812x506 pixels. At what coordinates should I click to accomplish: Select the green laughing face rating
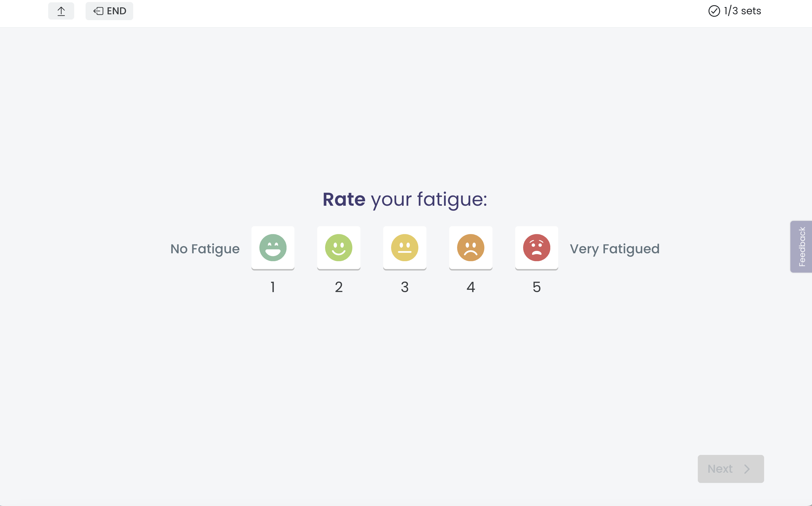pos(273,248)
